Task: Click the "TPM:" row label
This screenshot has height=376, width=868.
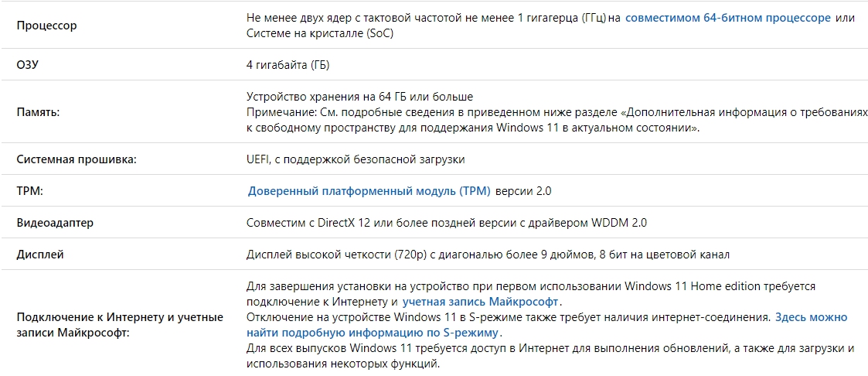Action: 29,191
